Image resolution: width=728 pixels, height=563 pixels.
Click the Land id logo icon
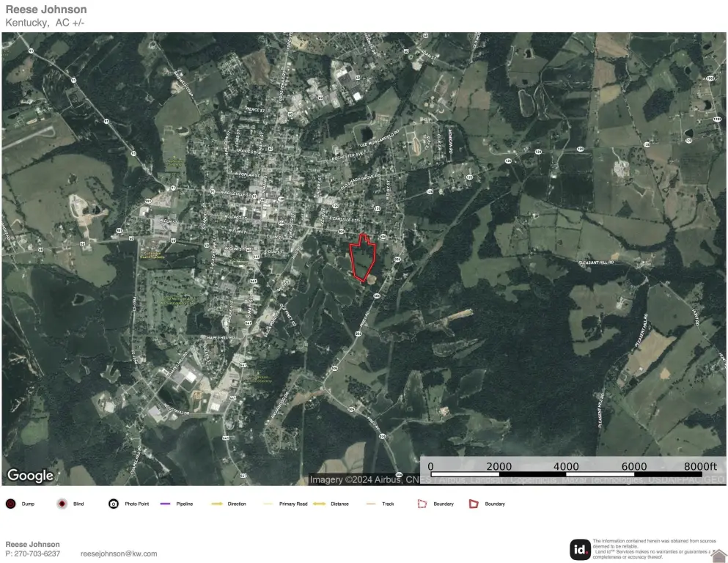point(580,549)
